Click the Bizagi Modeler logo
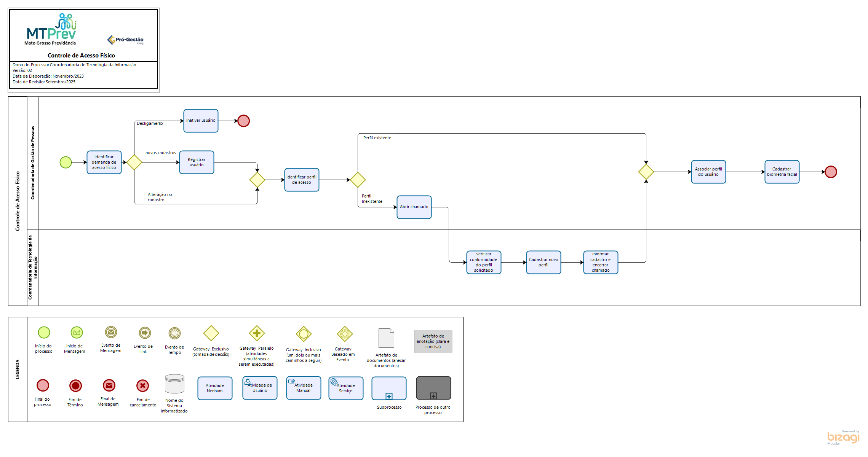Image resolution: width=868 pixels, height=457 pixels. point(843,437)
